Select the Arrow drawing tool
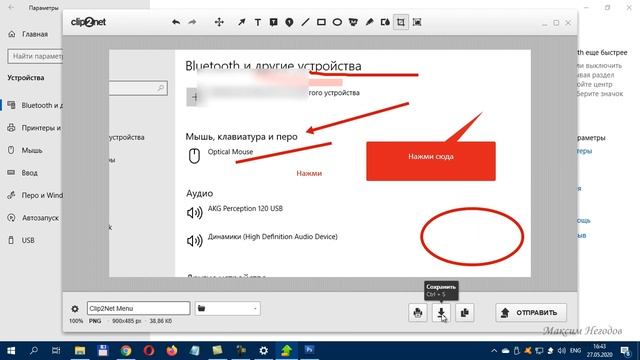The width and height of the screenshot is (640, 360). point(242,22)
